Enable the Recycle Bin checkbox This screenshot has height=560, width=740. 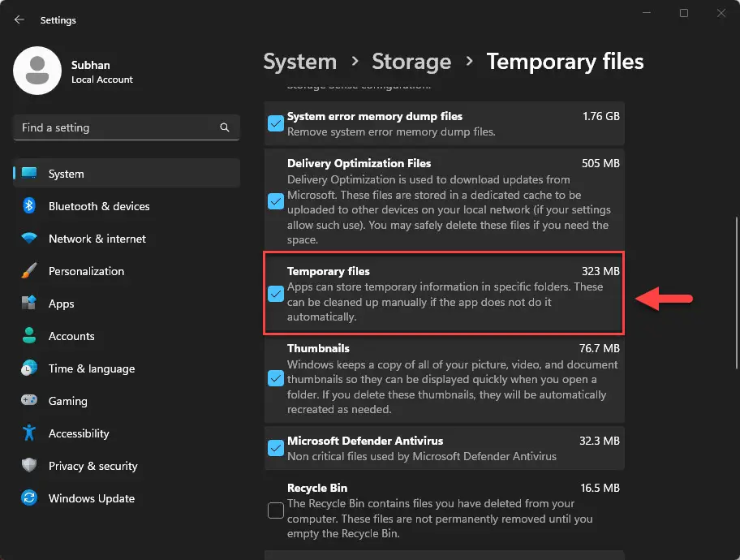click(x=276, y=510)
